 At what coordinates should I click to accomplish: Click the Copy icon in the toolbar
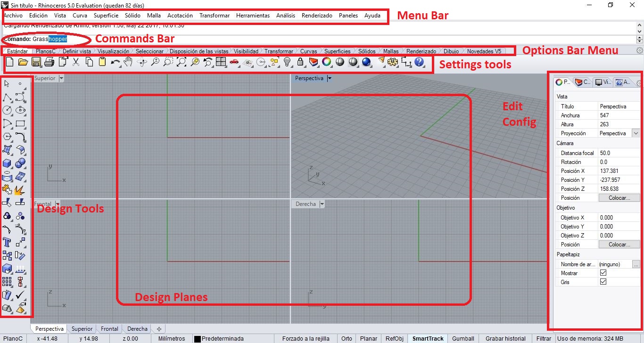click(x=89, y=62)
